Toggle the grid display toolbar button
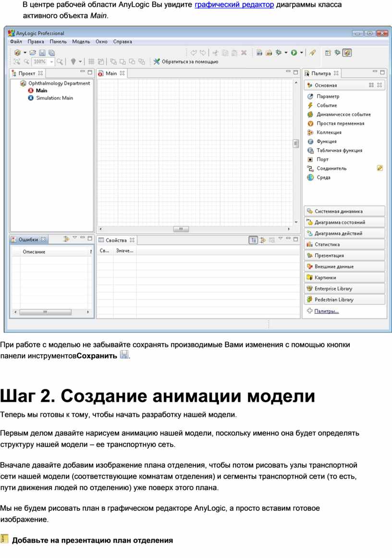Image resolution: width=392 pixels, height=558 pixels. (x=91, y=62)
